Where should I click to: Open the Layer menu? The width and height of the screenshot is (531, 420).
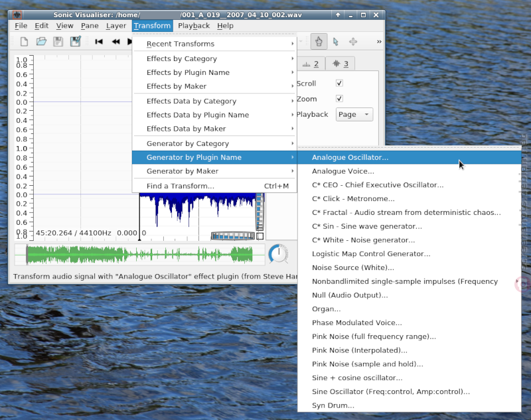coord(115,26)
